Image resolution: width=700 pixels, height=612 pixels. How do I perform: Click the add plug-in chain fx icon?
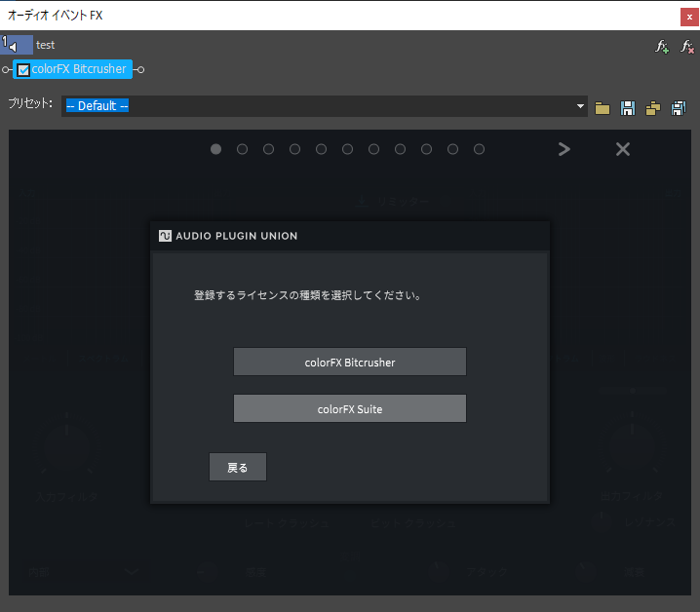click(x=662, y=47)
